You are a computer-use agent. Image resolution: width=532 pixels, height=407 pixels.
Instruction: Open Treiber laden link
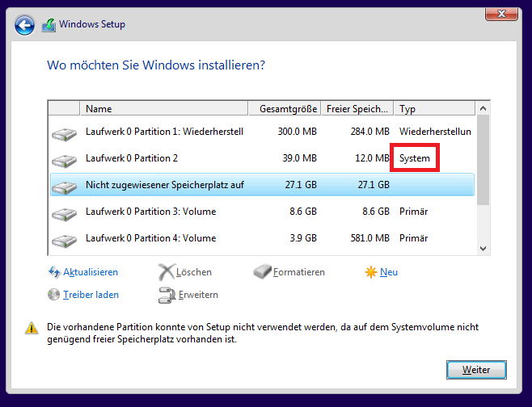[91, 295]
